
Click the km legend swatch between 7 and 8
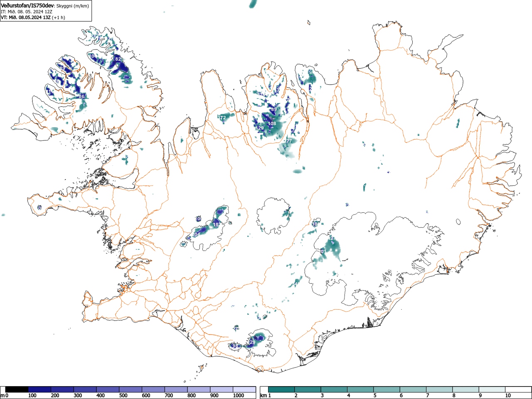(440, 389)
